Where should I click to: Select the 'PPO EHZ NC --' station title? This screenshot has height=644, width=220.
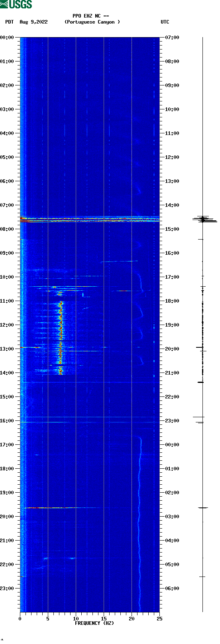tap(91, 16)
